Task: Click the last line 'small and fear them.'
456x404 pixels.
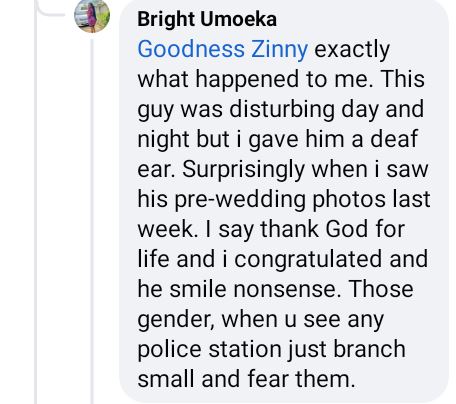Action: pyautogui.click(x=247, y=379)
